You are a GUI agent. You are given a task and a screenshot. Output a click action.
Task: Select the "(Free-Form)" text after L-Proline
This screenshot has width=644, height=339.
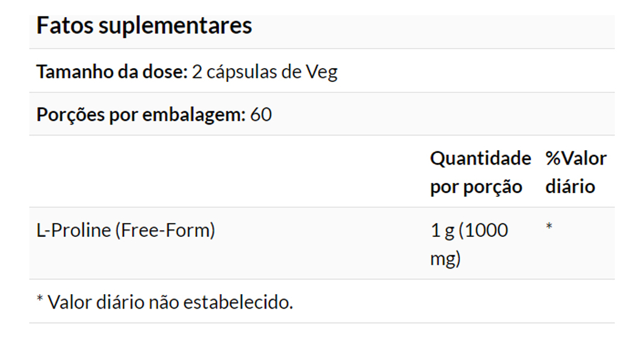165,231
